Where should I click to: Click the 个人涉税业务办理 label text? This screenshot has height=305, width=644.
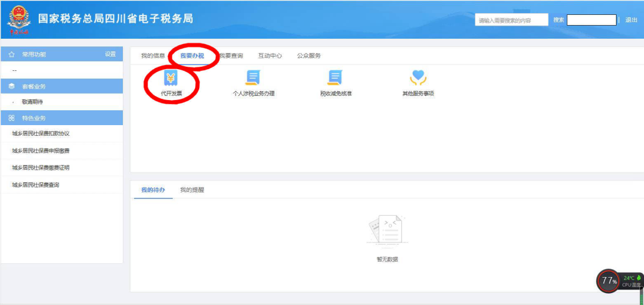point(253,94)
